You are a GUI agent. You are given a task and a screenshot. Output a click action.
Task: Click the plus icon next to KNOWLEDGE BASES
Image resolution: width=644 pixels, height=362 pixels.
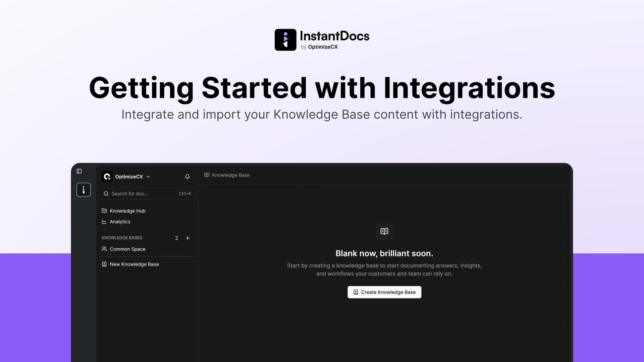click(x=188, y=238)
